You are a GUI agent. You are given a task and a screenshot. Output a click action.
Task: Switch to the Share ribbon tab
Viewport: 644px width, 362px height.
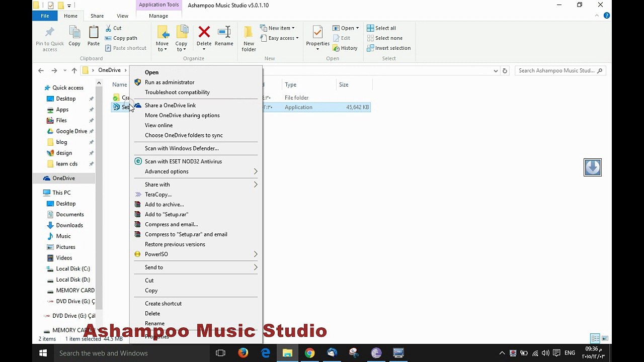[x=97, y=16]
